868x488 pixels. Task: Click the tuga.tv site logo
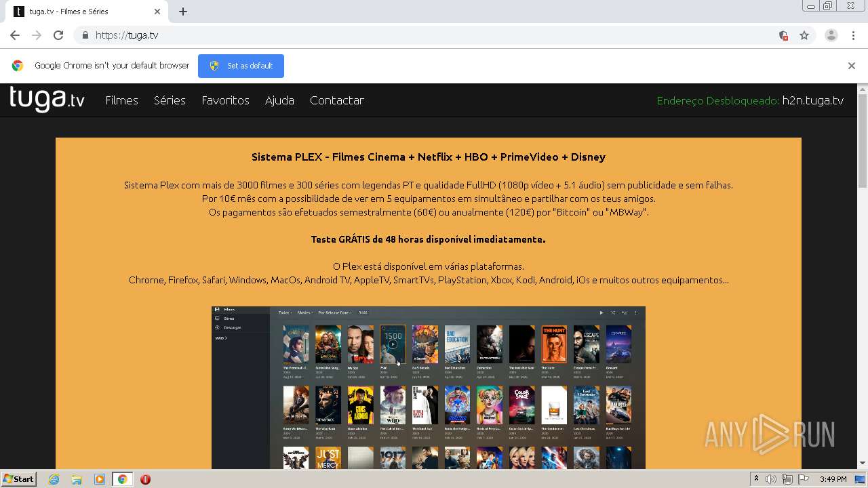tap(47, 99)
